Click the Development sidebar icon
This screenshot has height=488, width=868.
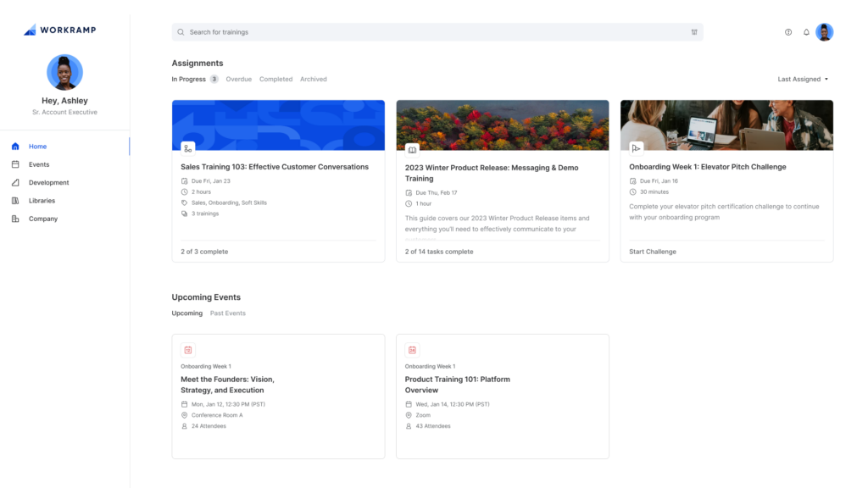pos(15,183)
